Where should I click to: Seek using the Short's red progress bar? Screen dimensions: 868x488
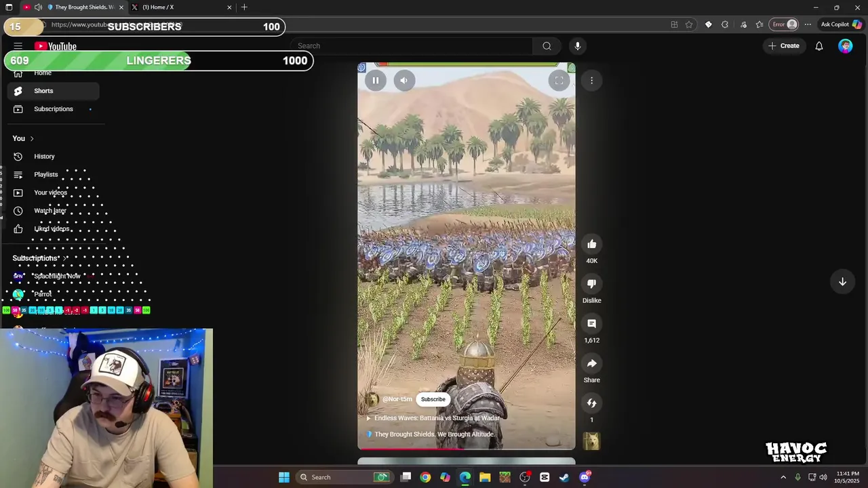coord(467,449)
